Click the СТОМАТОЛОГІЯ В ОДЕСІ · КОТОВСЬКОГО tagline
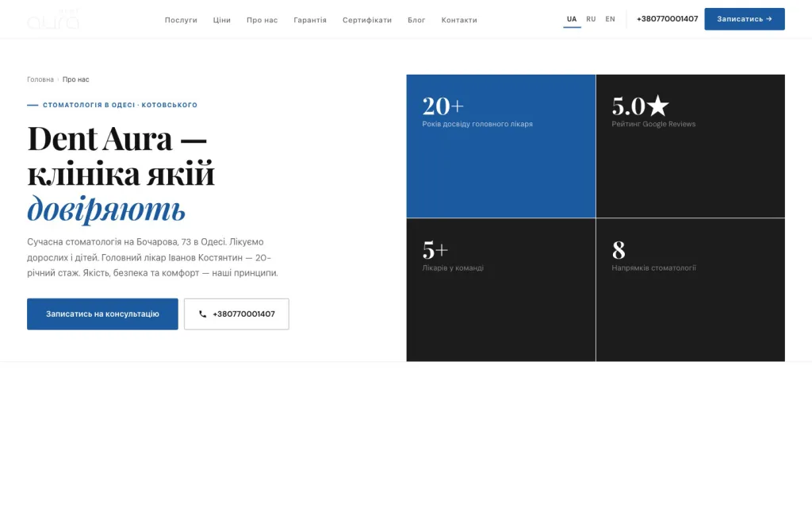Viewport: 812px width, 508px height. [121, 105]
